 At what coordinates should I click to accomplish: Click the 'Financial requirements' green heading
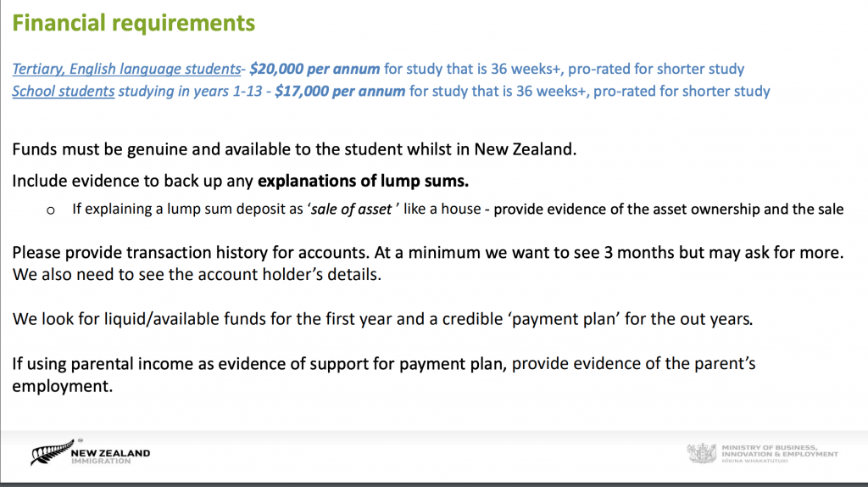pyautogui.click(x=134, y=22)
